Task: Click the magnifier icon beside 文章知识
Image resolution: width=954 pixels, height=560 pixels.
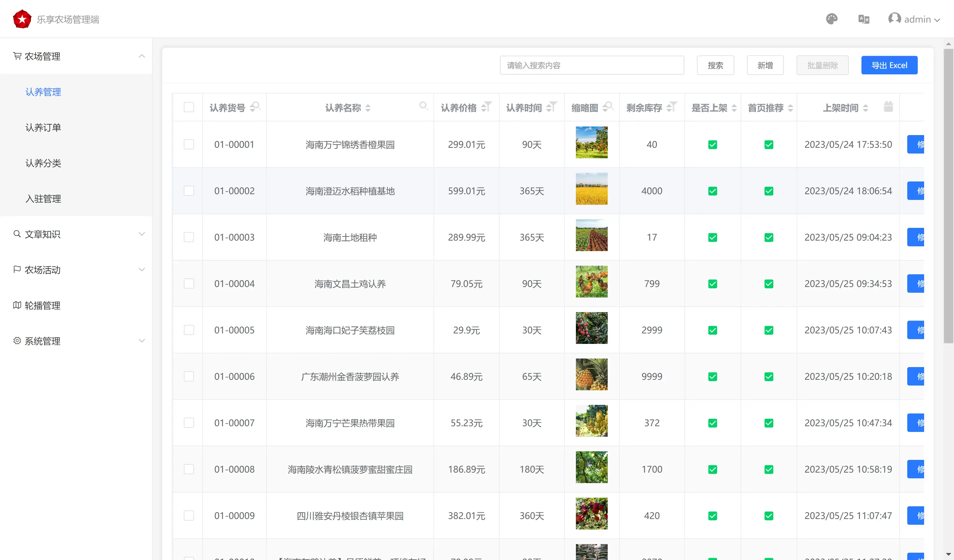Action: click(17, 234)
